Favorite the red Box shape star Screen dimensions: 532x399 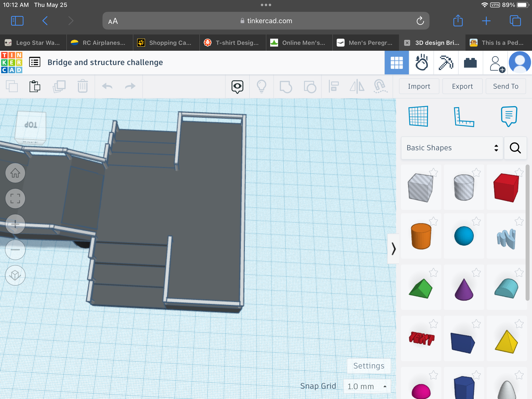tap(519, 172)
